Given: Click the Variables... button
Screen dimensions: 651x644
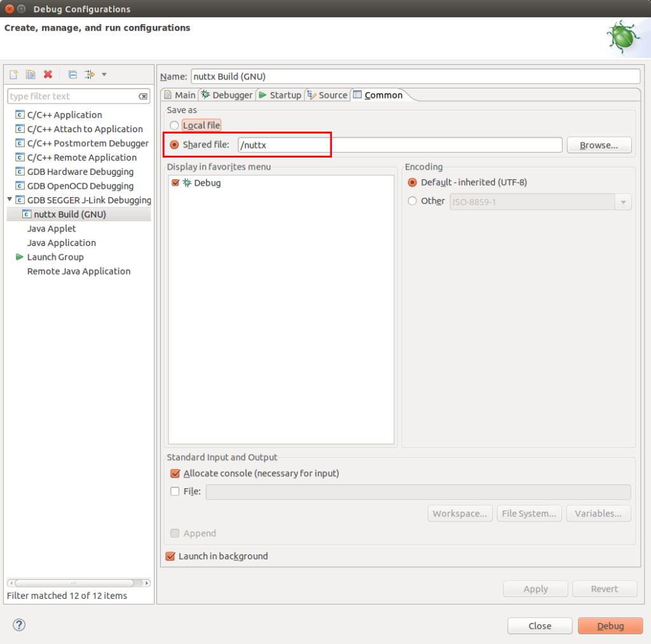Looking at the screenshot, I should [x=598, y=513].
